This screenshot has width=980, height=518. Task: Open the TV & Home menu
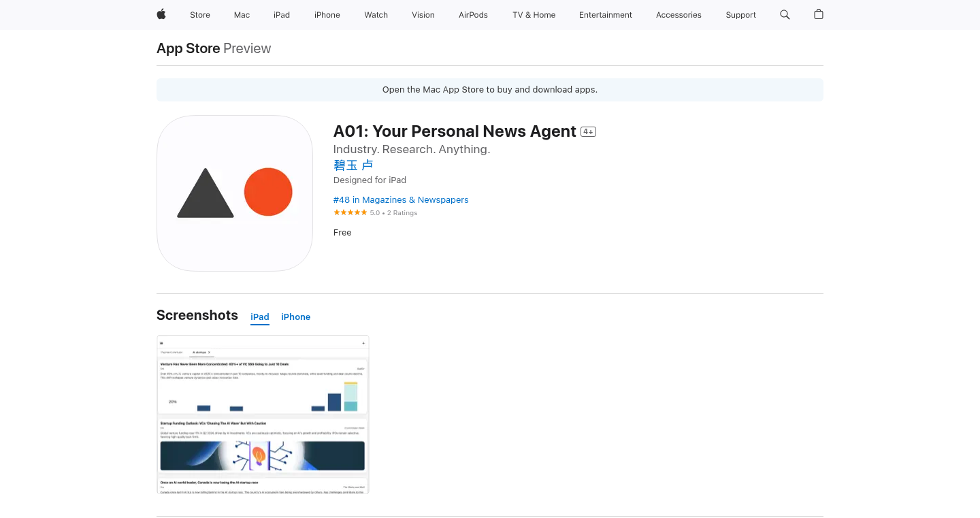click(534, 15)
